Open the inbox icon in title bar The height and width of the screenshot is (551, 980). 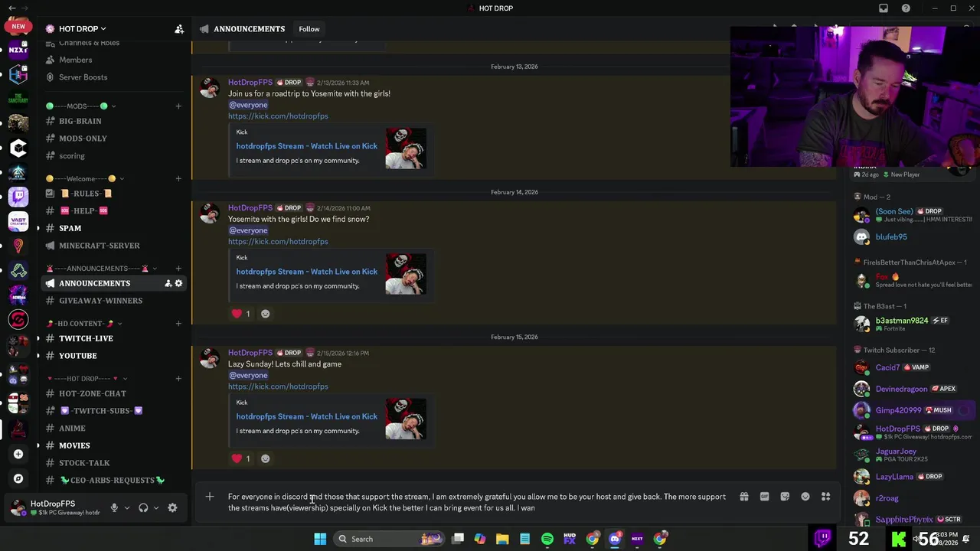point(884,8)
